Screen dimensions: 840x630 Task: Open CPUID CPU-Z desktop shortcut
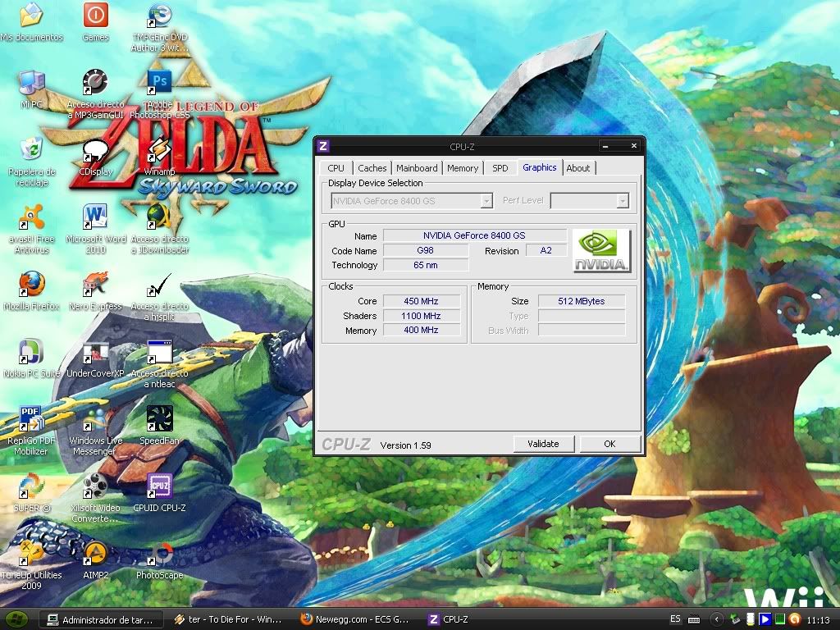(x=160, y=486)
